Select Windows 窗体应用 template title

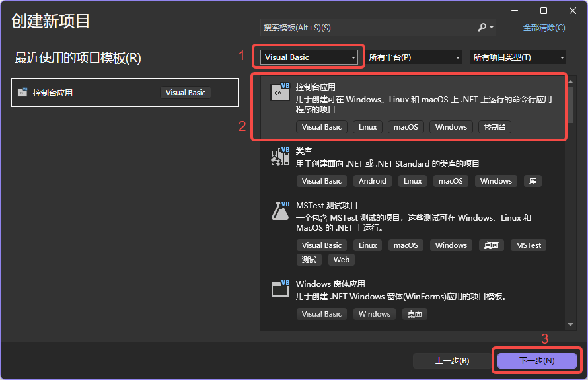tap(330, 284)
